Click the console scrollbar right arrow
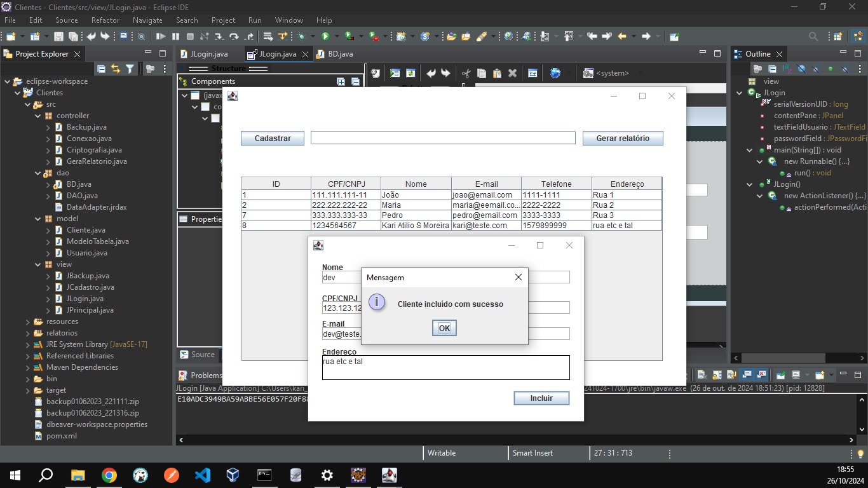The image size is (868, 488). pyautogui.click(x=851, y=440)
